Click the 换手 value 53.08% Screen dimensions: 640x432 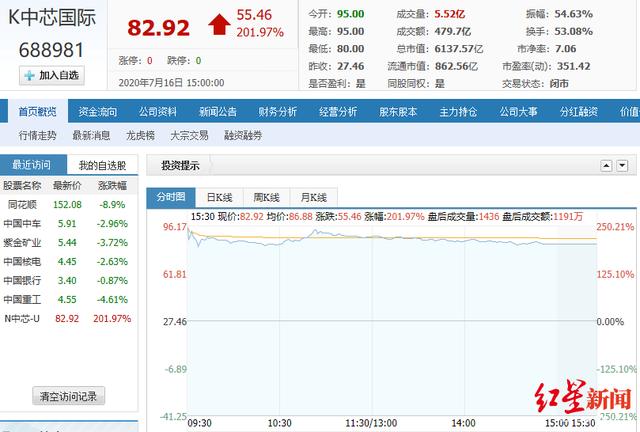(573, 31)
